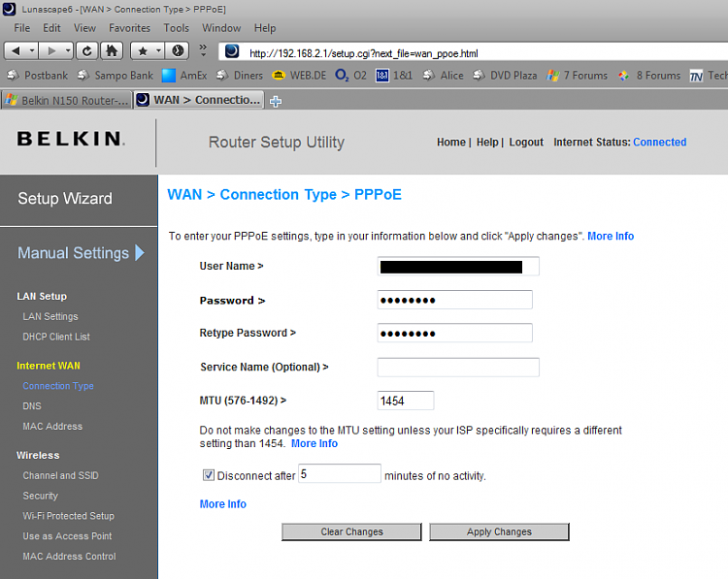The image size is (728, 579).
Task: Go to the Home page icon
Action: pos(112,50)
